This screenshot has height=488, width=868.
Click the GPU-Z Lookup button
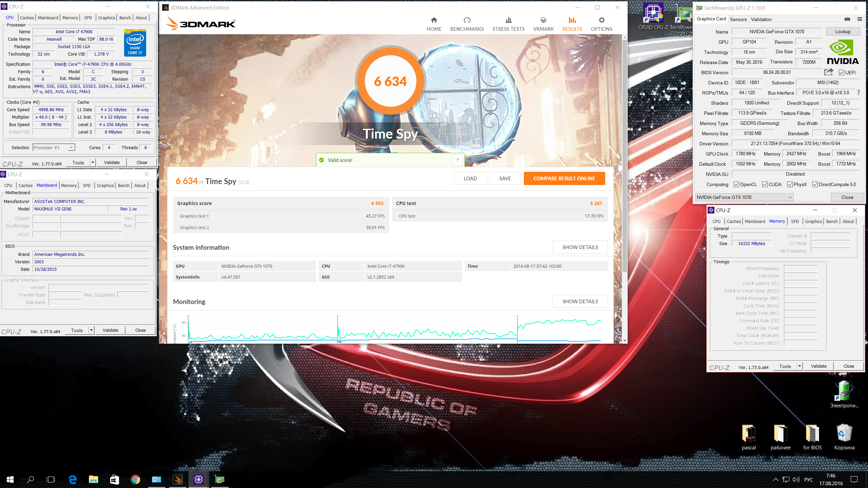[843, 32]
